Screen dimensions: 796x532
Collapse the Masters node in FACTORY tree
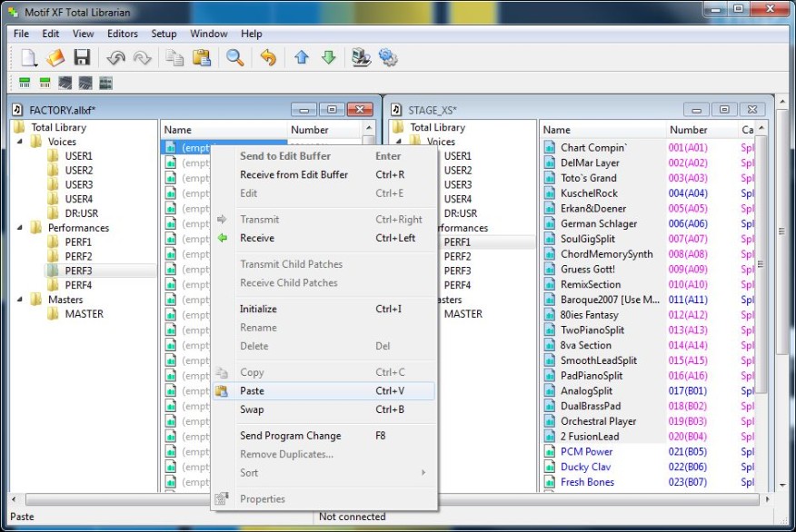coord(20,300)
